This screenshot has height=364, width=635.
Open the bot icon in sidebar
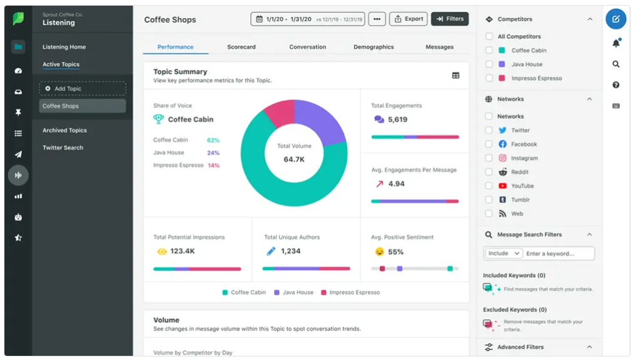pos(18,217)
